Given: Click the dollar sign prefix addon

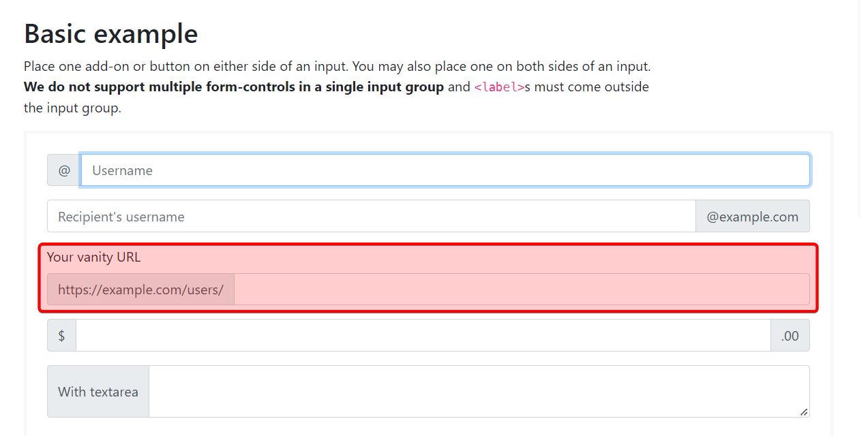Looking at the screenshot, I should [62, 336].
